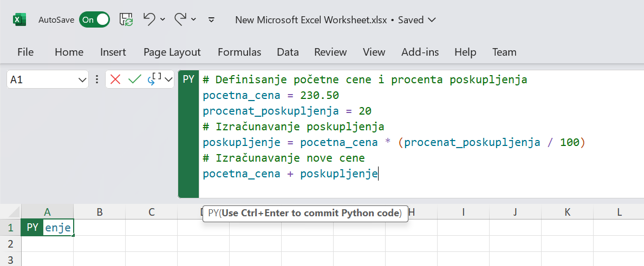Redo the last undone action
This screenshot has height=266, width=644.
(x=180, y=19)
